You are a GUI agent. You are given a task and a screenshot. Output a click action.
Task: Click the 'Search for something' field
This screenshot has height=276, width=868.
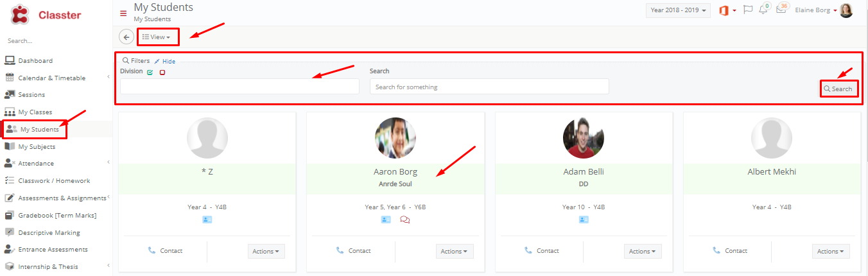click(489, 86)
